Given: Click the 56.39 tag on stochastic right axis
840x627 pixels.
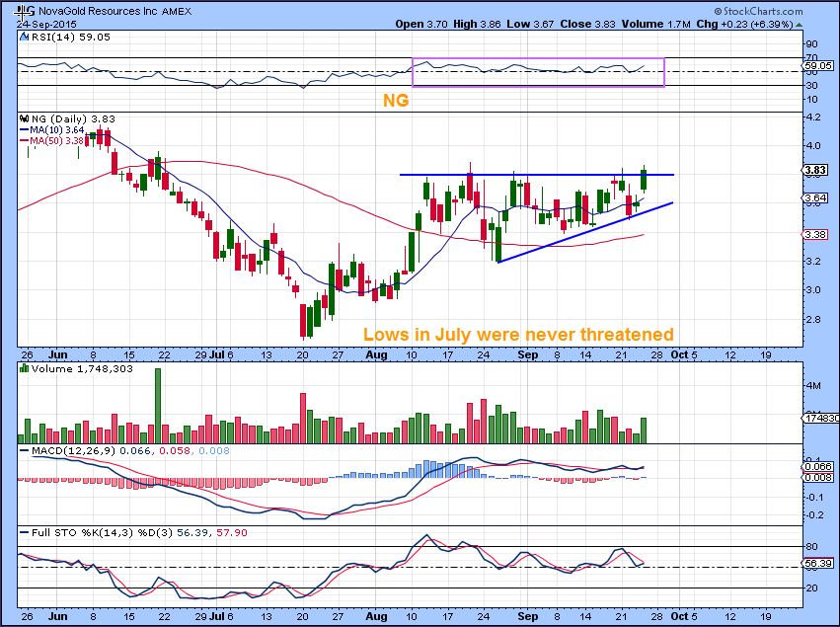Looking at the screenshot, I should click(819, 563).
